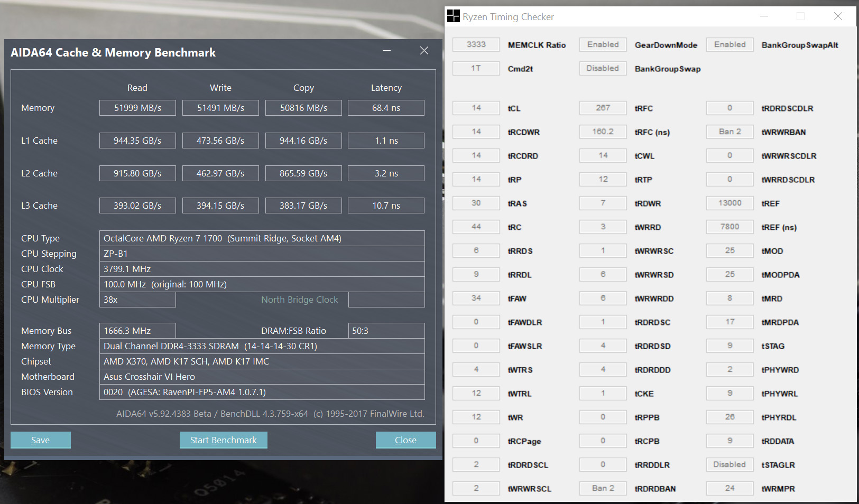Close the AIDA64 benchmark window with X
Image resolution: width=859 pixels, height=504 pixels.
(x=424, y=51)
